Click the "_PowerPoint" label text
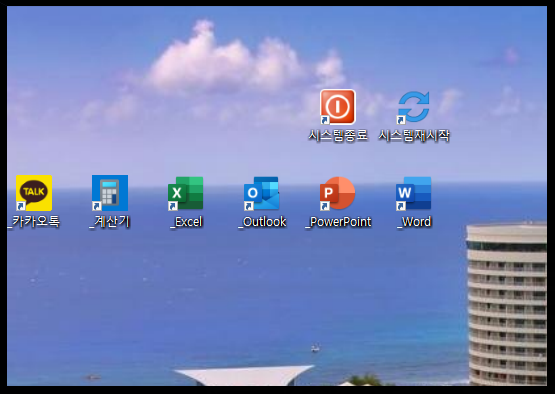 click(x=338, y=222)
